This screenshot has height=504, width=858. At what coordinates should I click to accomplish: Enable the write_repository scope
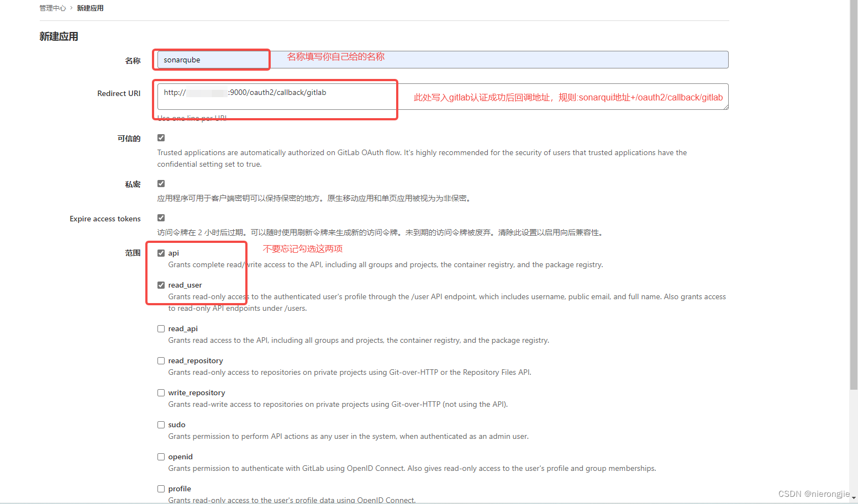tap(161, 392)
